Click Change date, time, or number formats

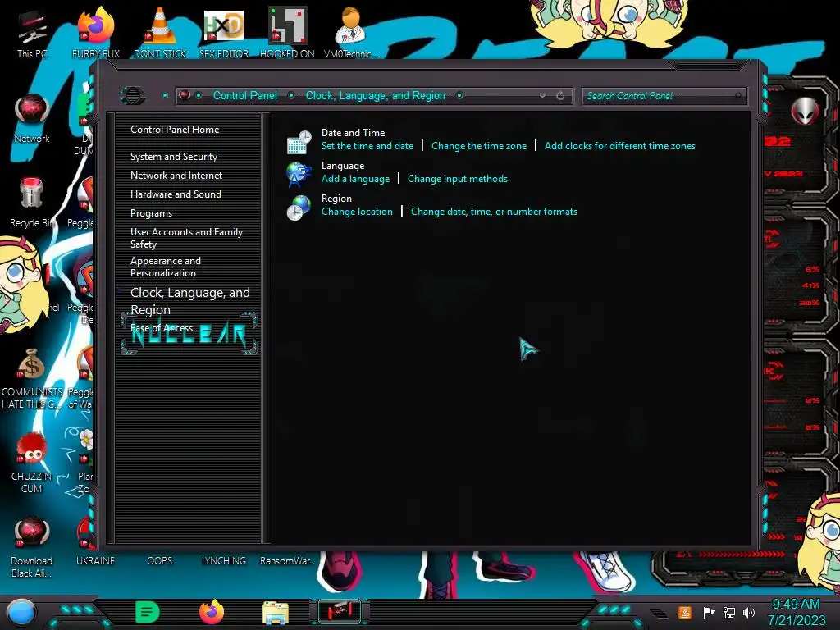pos(494,212)
